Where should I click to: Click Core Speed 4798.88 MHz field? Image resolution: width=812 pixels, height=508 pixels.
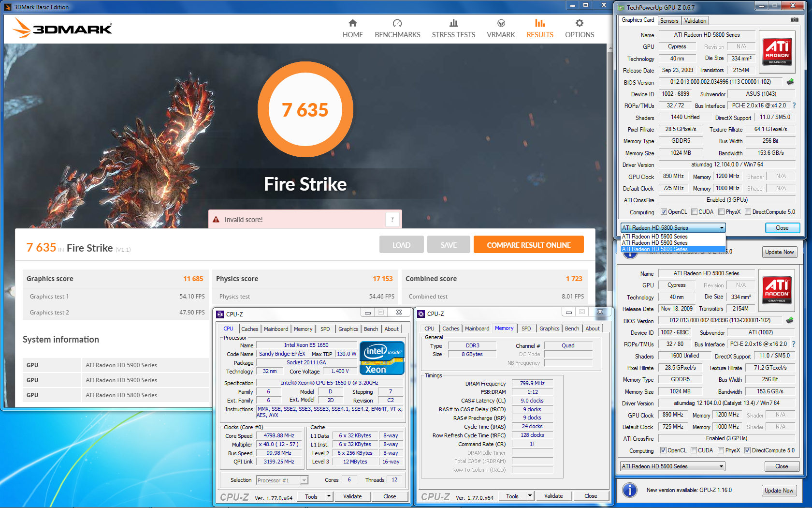(x=279, y=435)
